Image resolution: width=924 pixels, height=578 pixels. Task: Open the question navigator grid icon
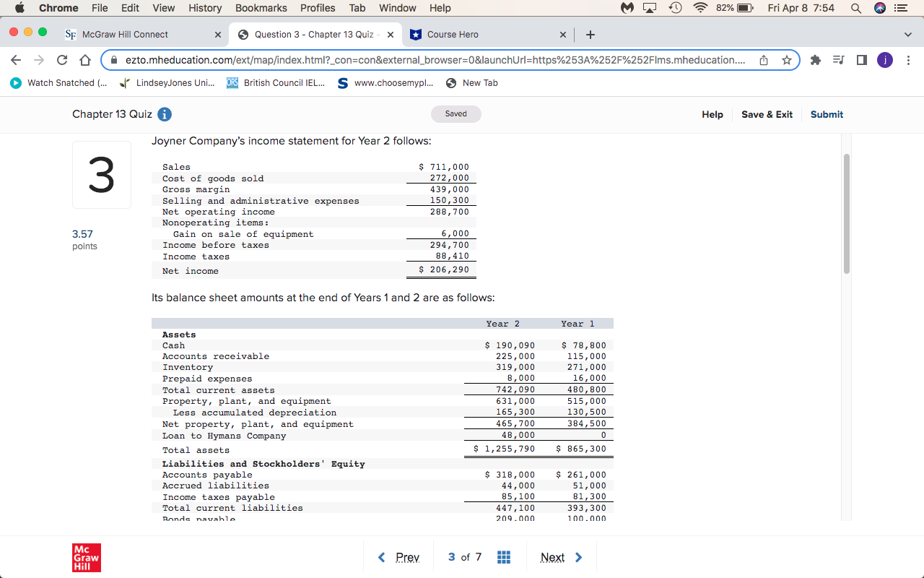503,557
